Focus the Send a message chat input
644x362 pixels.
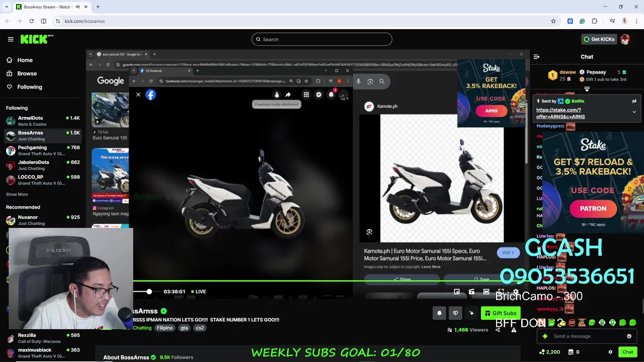pyautogui.click(x=586, y=336)
